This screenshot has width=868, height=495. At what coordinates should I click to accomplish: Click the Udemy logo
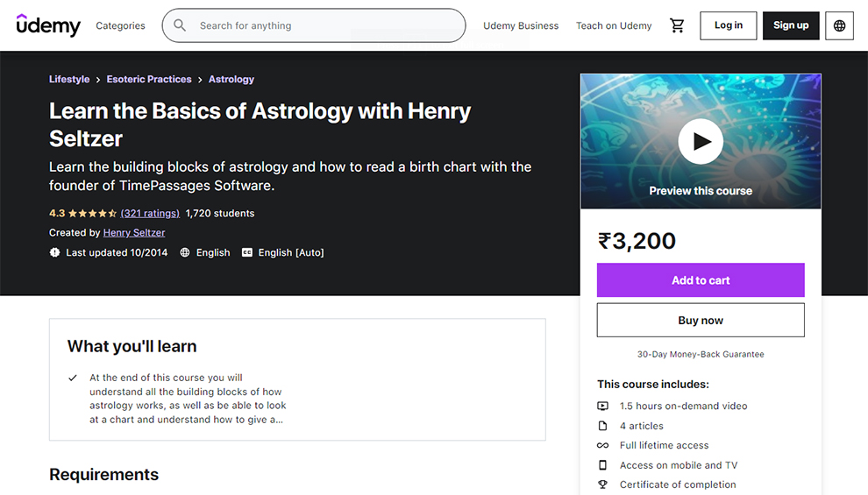[48, 25]
